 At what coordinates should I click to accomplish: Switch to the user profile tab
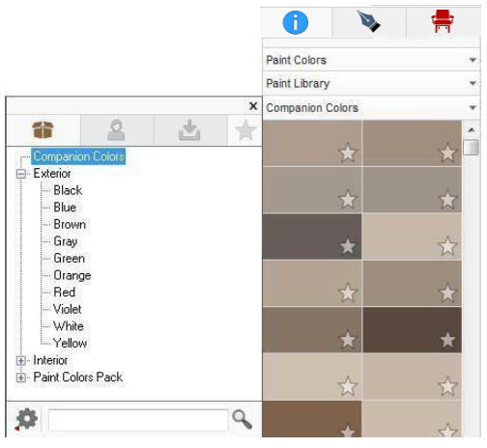[116, 129]
